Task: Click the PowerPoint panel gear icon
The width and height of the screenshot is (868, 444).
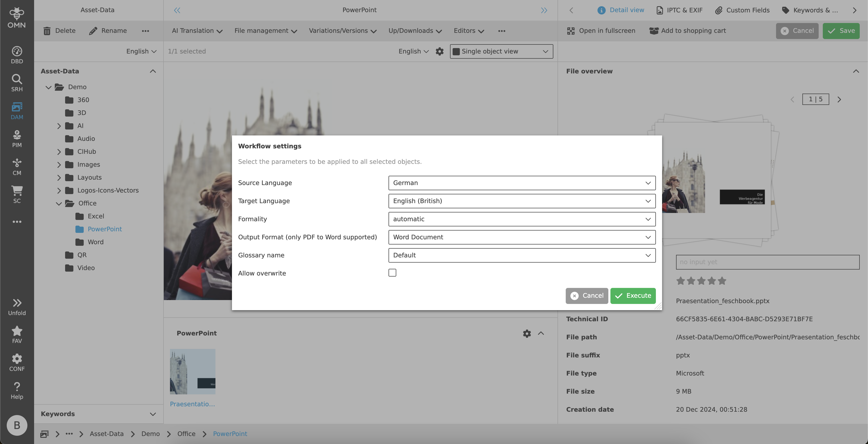Action: click(x=527, y=333)
